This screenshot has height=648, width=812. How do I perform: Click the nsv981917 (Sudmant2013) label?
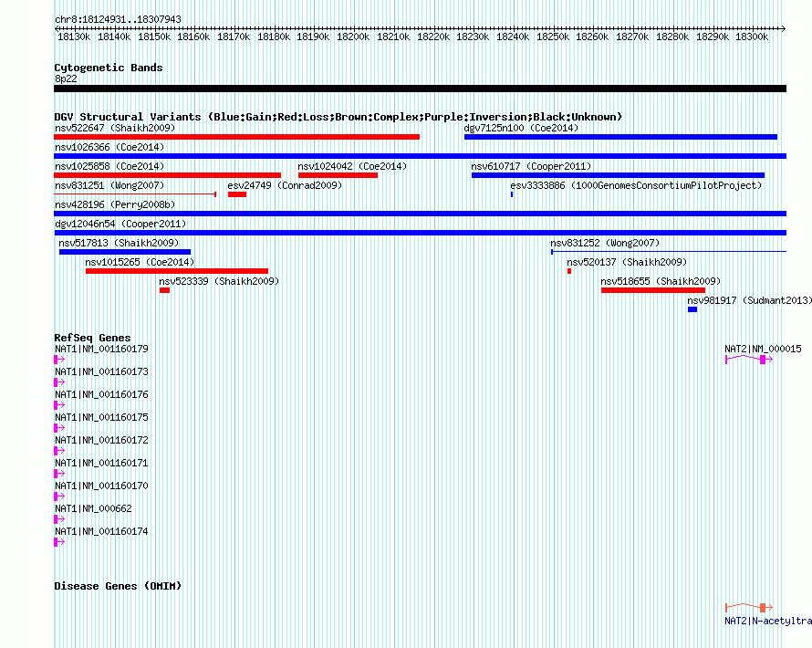749,300
